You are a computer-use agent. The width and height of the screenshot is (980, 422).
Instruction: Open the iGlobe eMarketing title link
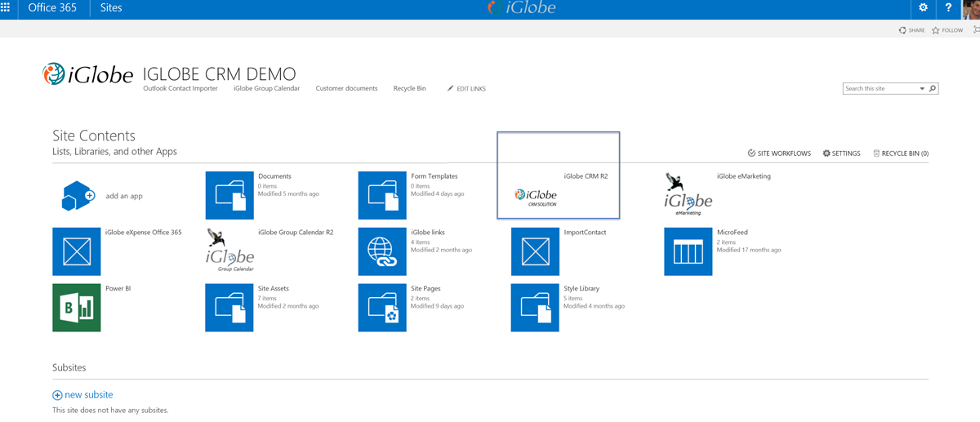(x=744, y=176)
